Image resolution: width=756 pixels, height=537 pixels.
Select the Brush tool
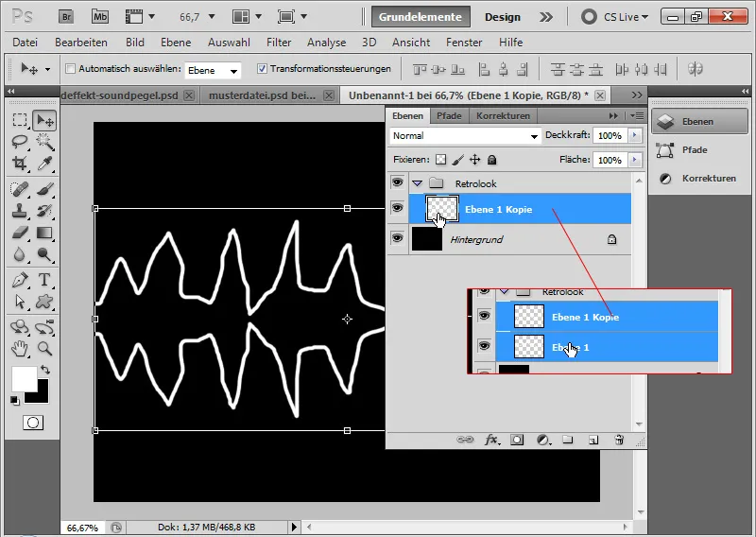44,189
